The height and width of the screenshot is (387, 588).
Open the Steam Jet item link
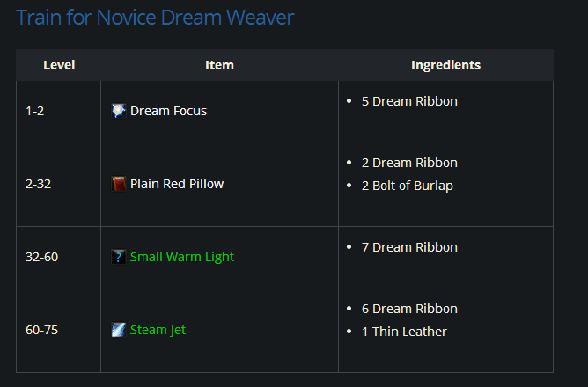pyautogui.click(x=158, y=330)
